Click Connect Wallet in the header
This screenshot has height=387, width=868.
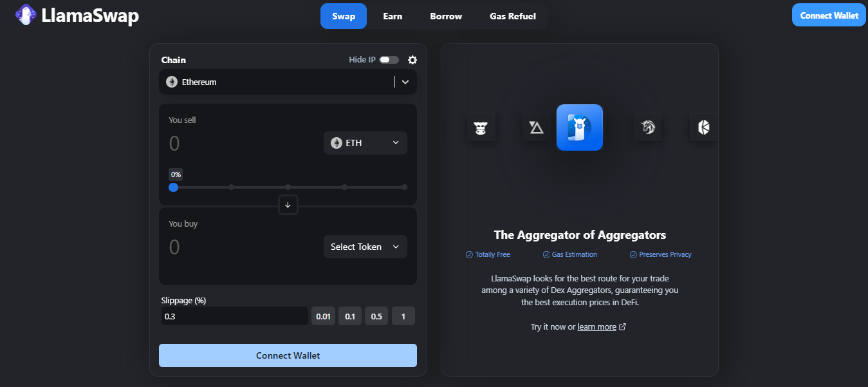(x=829, y=15)
